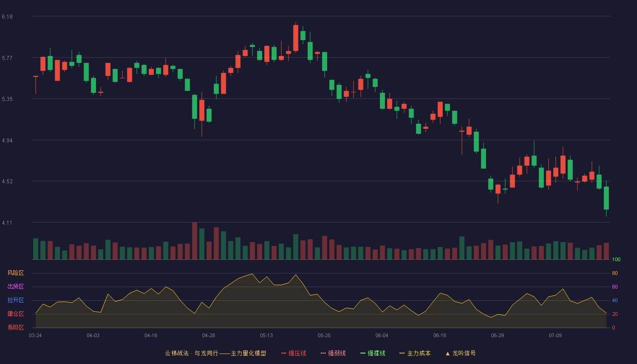The image size is (637, 364).
Task: Click the 4.11 price axis label
Action: [7, 223]
